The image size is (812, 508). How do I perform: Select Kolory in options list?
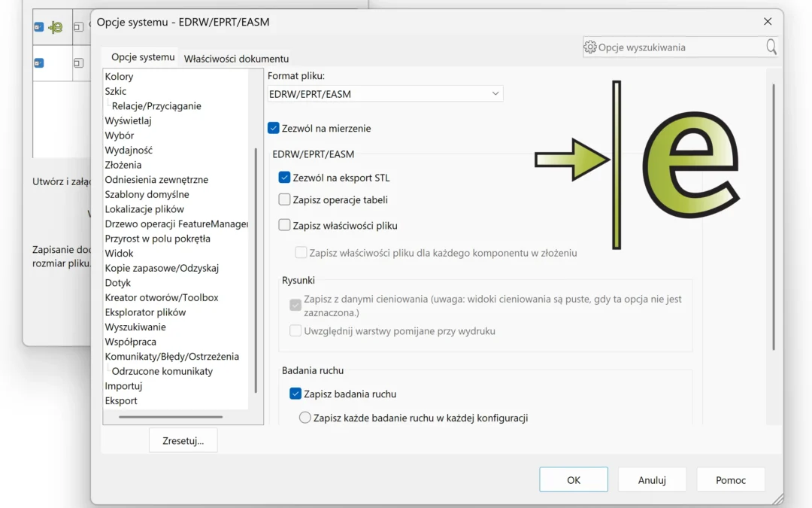pyautogui.click(x=119, y=76)
